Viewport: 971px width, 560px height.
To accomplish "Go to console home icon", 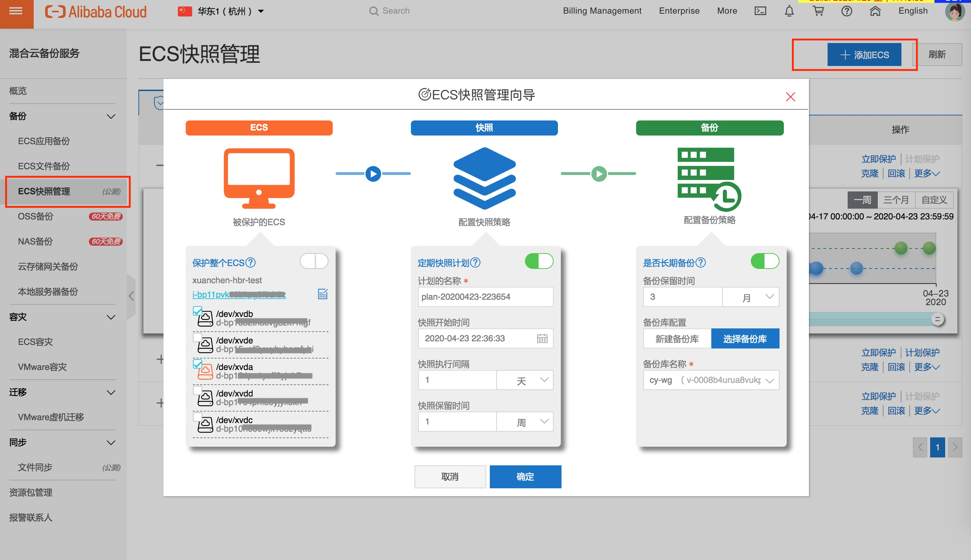I will (875, 11).
